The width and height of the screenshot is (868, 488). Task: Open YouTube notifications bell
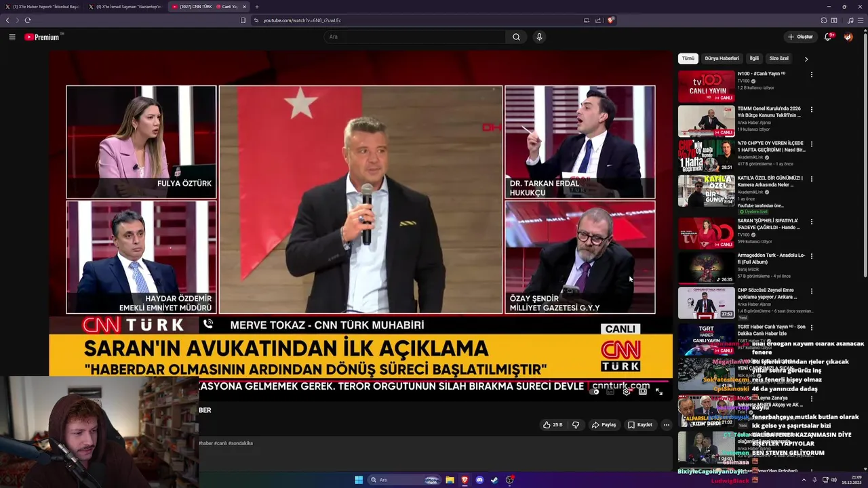point(828,37)
